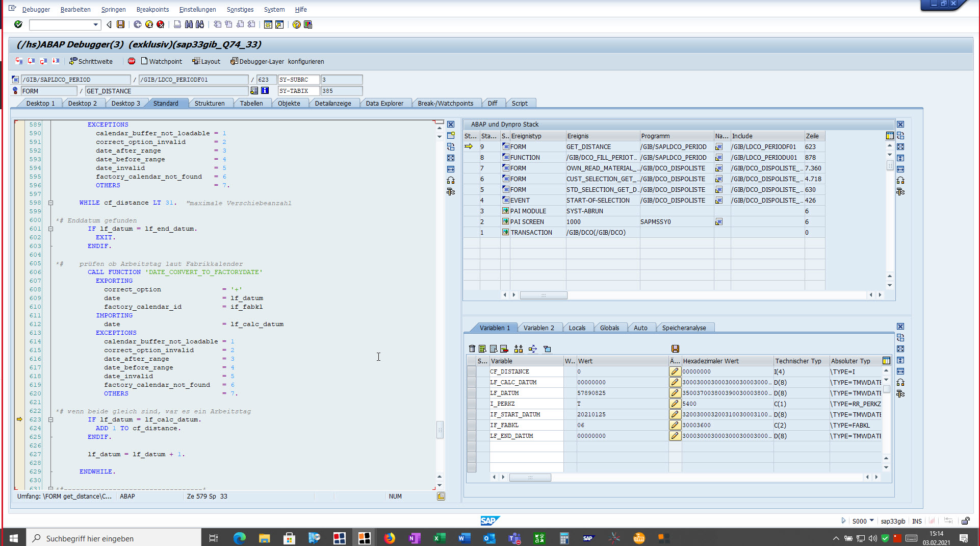
Task: Click the Watchpoint button
Action: (161, 61)
